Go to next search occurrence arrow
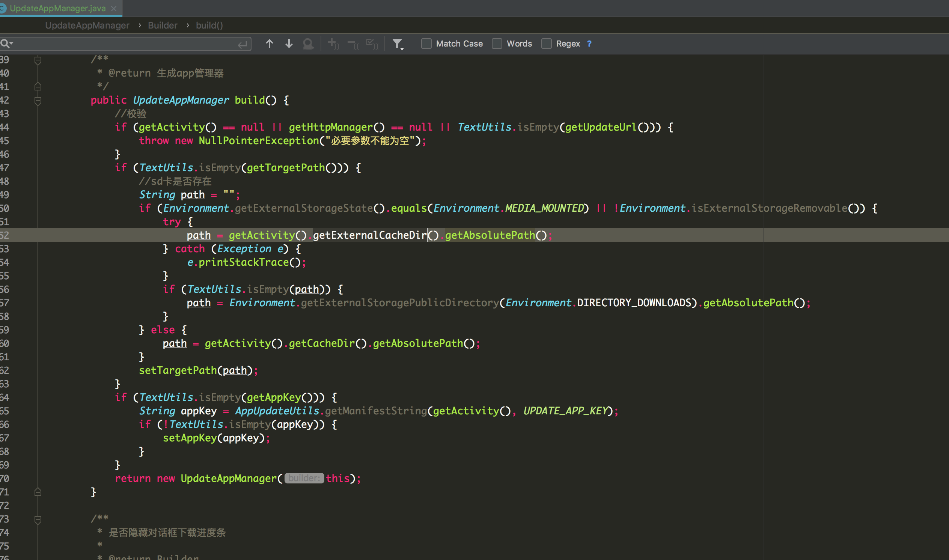Image resolution: width=949 pixels, height=560 pixels. [289, 44]
